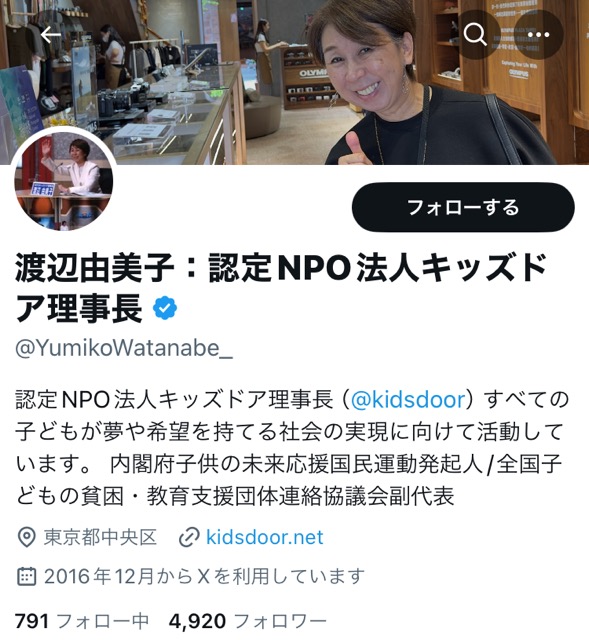Tap the 東京都中央区 location text
This screenshot has height=640, width=589.
100,537
